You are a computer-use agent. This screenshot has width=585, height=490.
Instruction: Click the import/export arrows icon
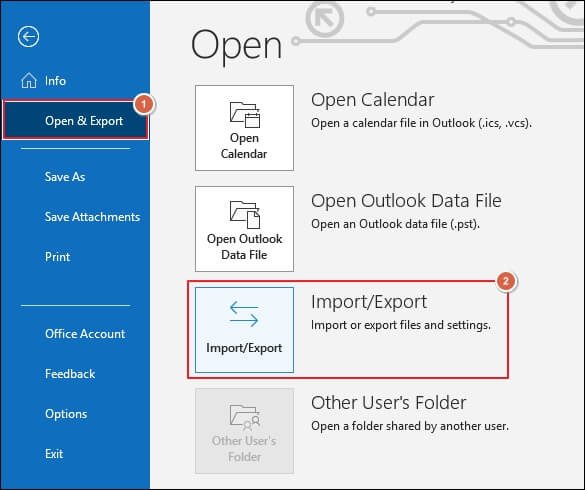click(x=244, y=314)
